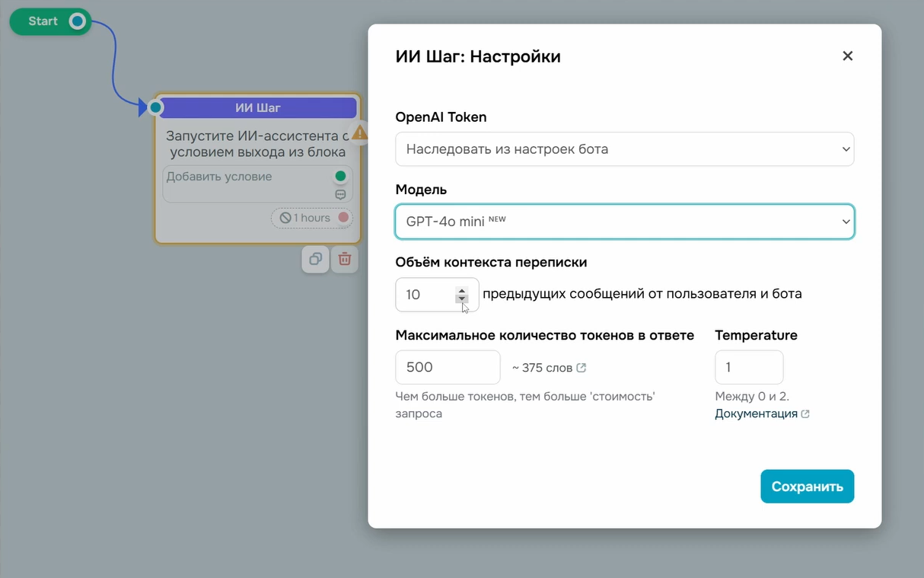This screenshot has width=924, height=578.
Task: Decrease the context message count with down arrow
Action: [462, 299]
